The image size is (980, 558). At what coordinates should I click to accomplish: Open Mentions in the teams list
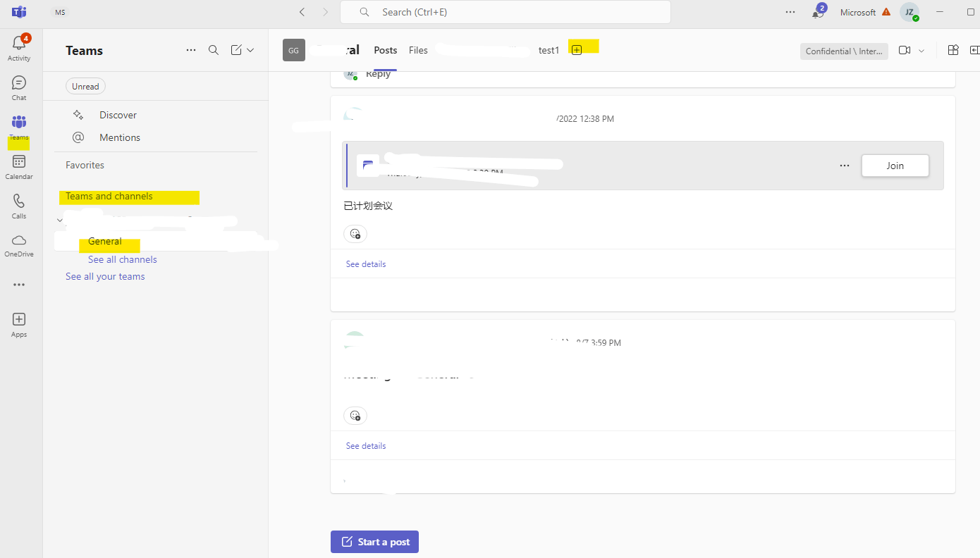(x=120, y=137)
